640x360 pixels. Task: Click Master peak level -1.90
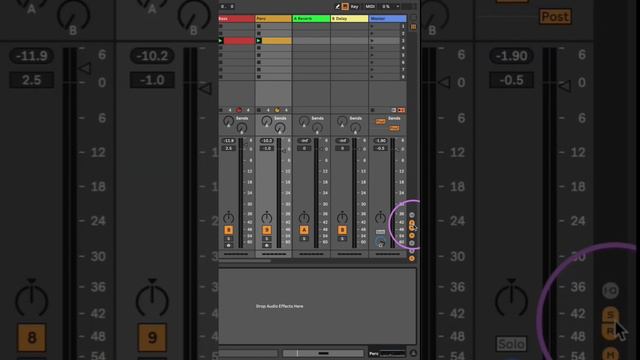click(x=380, y=141)
